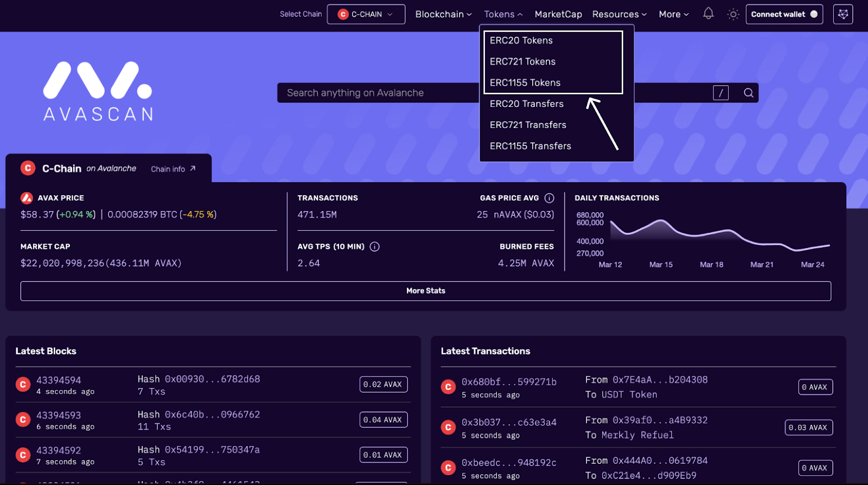Click the market cap value $22,020,998,236

pos(62,263)
